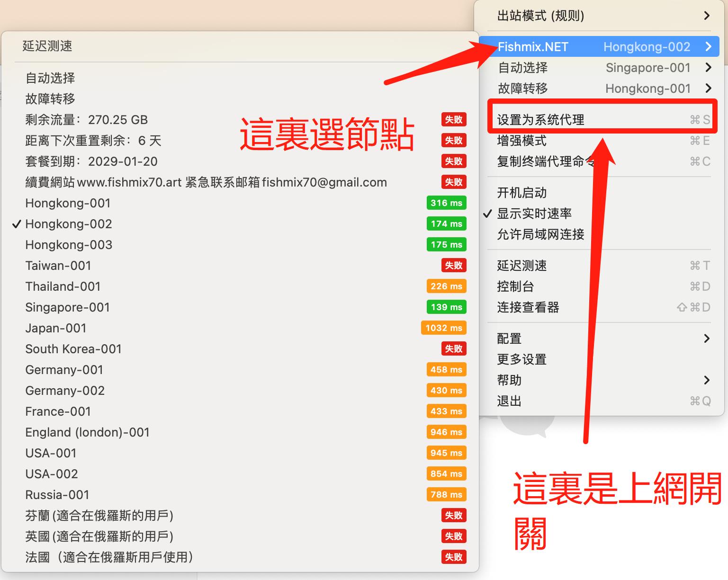Select the Russia-001 node

pos(240,495)
